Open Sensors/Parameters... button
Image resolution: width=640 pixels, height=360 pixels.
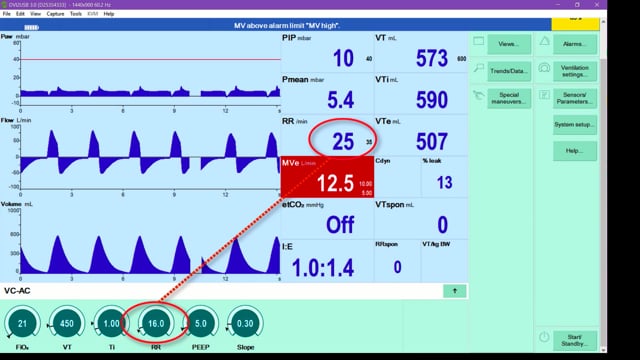click(575, 98)
